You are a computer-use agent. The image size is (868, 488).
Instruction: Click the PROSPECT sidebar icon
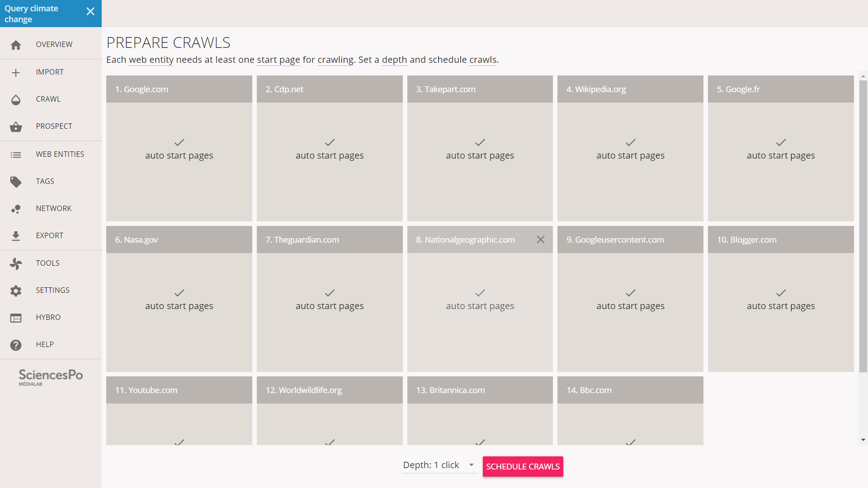click(x=16, y=126)
